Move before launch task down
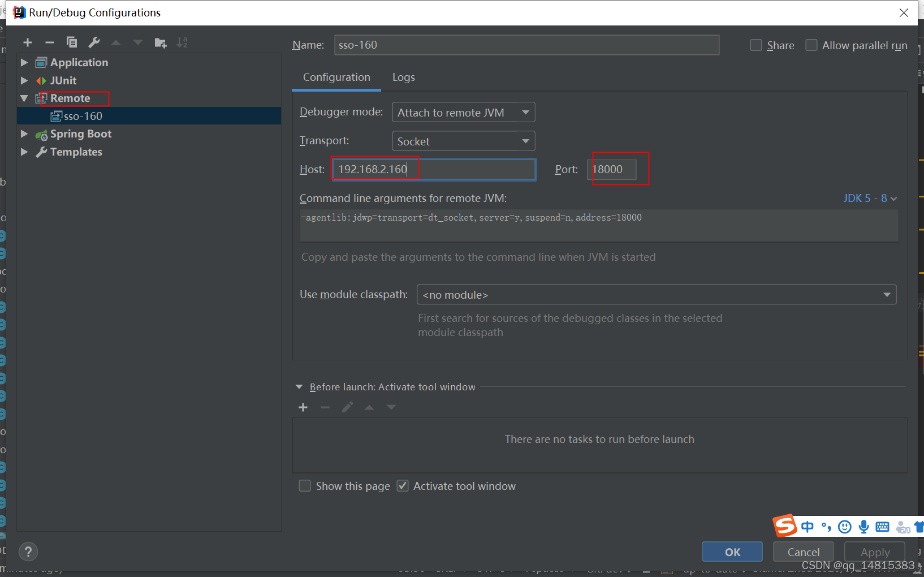 tap(391, 407)
